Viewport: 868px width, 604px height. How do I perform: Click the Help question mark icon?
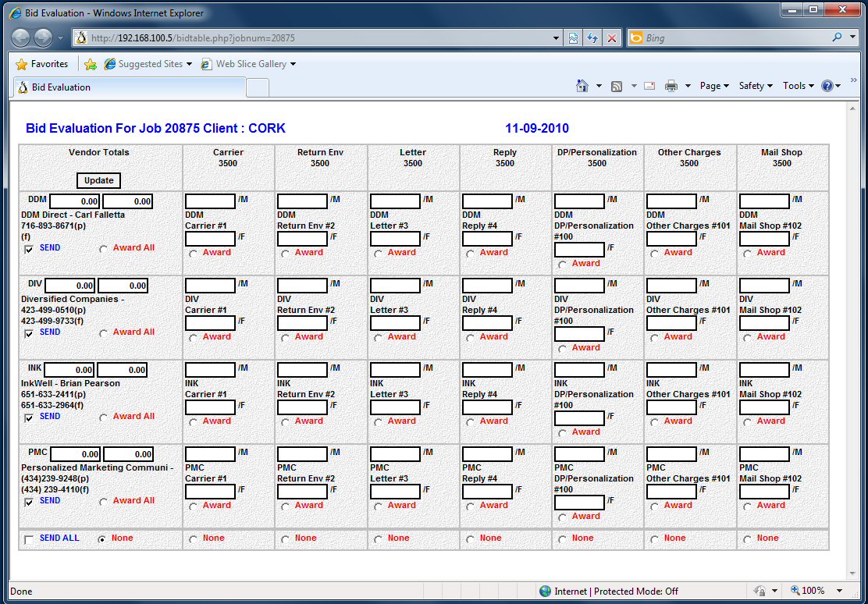coord(827,86)
